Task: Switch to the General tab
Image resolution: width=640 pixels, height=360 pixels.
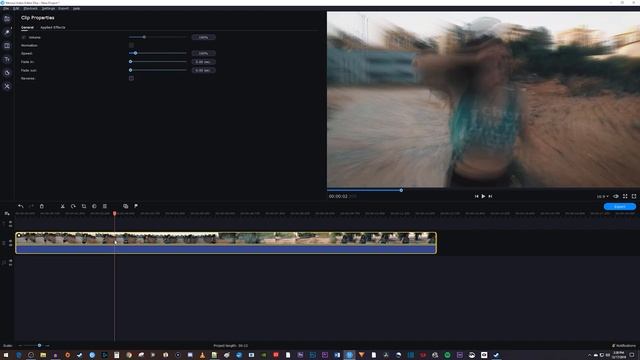Action: coord(27,27)
